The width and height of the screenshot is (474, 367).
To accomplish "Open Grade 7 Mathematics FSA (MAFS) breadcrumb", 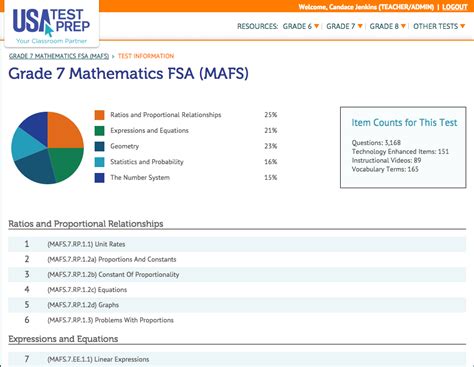I will [59, 56].
